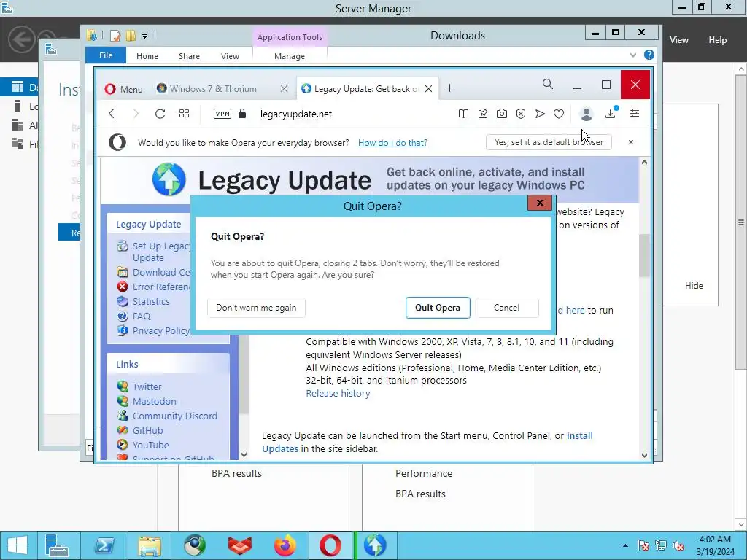Go back with Opera's back arrow

click(x=112, y=114)
